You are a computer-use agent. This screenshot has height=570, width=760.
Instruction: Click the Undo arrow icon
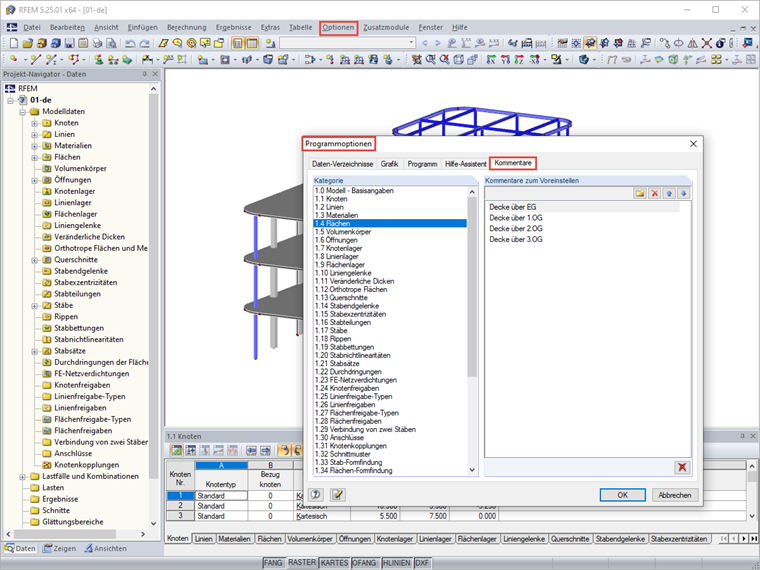(130, 44)
